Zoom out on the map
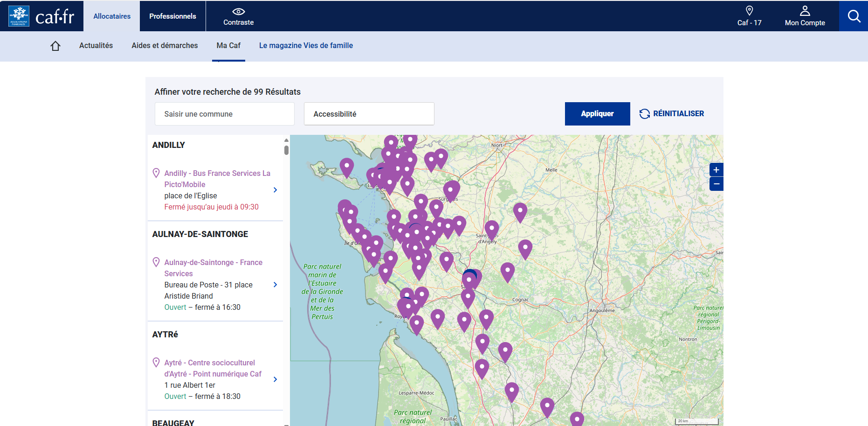Image resolution: width=868 pixels, height=426 pixels. [716, 184]
